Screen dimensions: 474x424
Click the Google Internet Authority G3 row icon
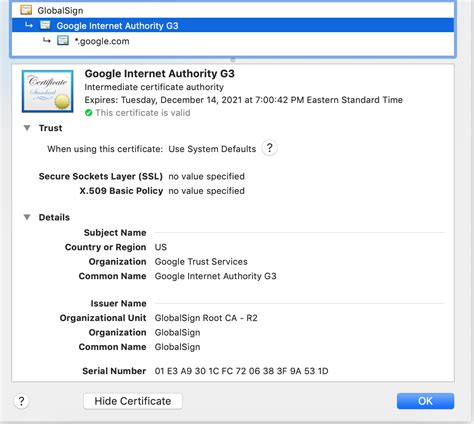point(45,25)
